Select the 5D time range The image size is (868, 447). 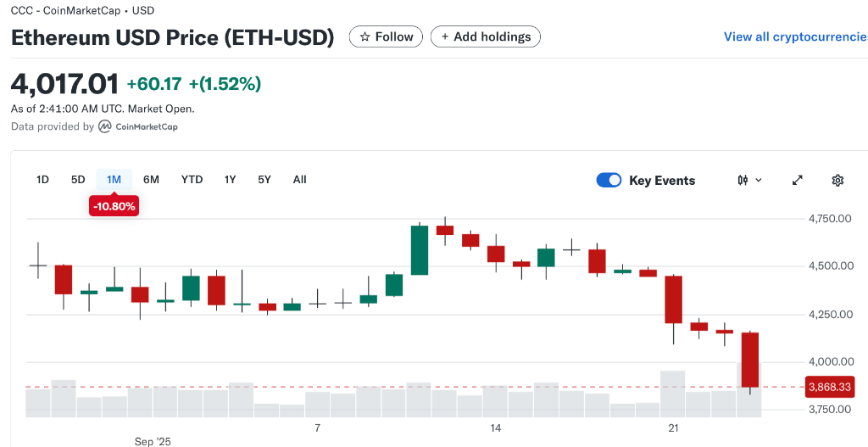[x=78, y=179]
